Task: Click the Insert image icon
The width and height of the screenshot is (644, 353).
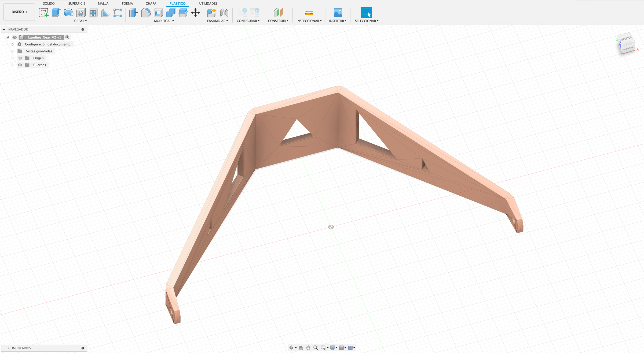Action: [338, 13]
